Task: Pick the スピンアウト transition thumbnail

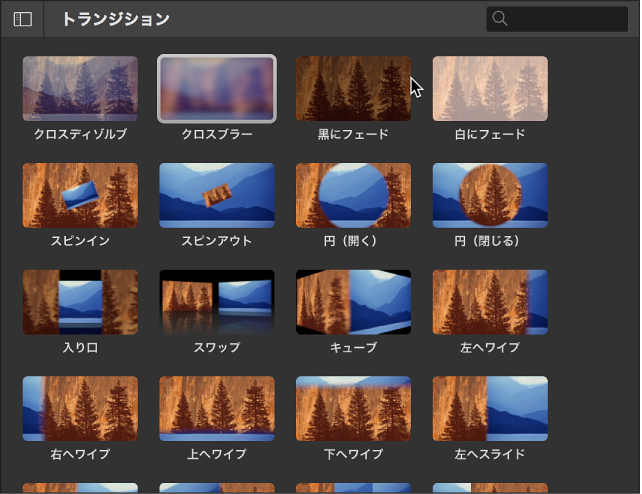Action: [217, 195]
